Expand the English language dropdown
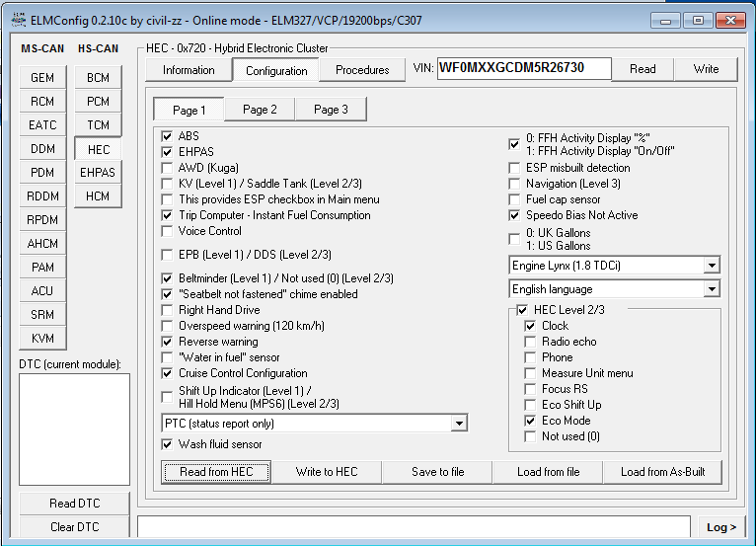This screenshot has height=546, width=756. [x=712, y=289]
